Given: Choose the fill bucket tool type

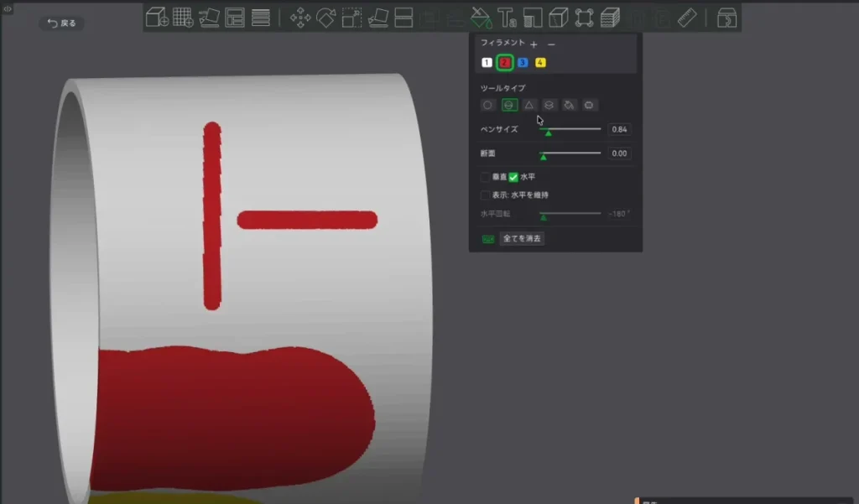Looking at the screenshot, I should tap(570, 105).
